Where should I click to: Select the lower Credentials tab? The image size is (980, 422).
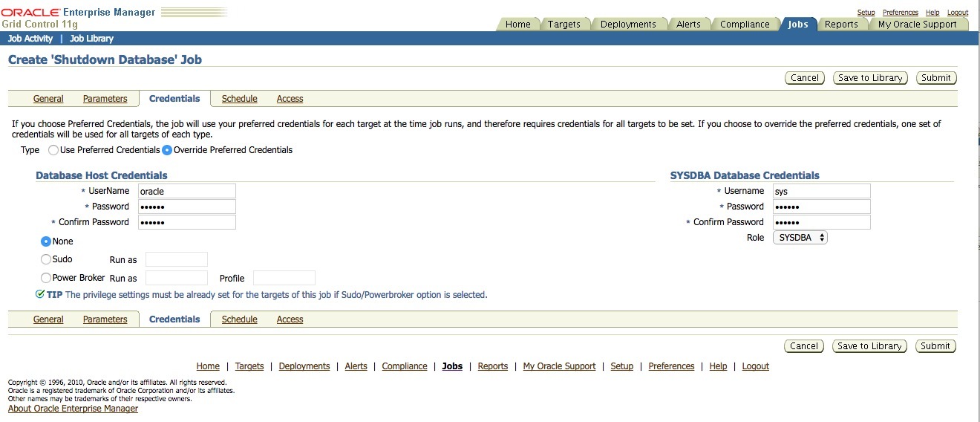174,319
